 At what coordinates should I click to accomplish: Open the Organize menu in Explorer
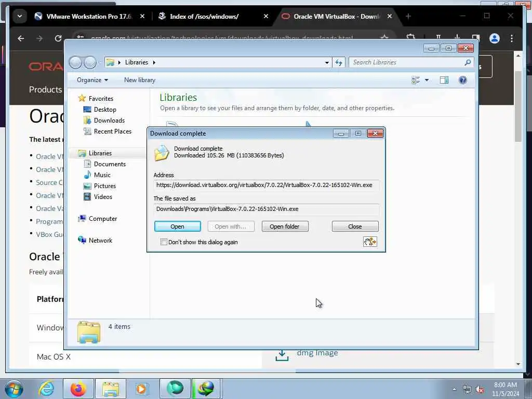click(x=92, y=80)
